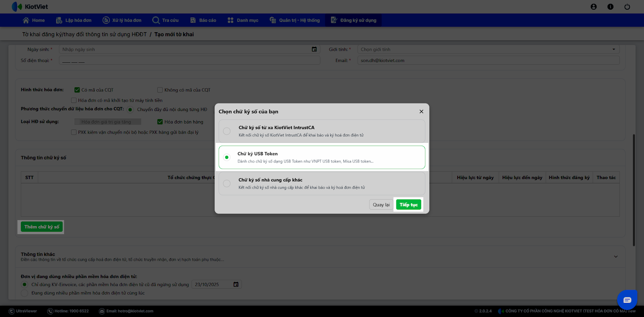The width and height of the screenshot is (644, 317).
Task: Click the Home house icon
Action: (26, 20)
